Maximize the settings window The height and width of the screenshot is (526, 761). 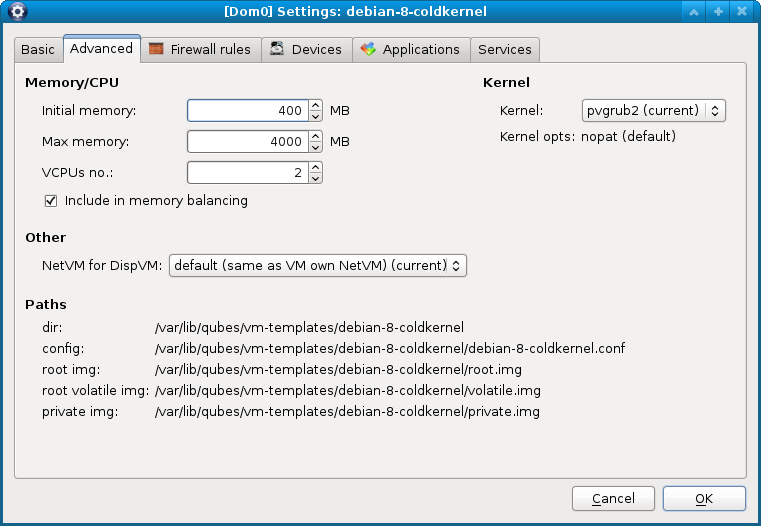pyautogui.click(x=718, y=12)
